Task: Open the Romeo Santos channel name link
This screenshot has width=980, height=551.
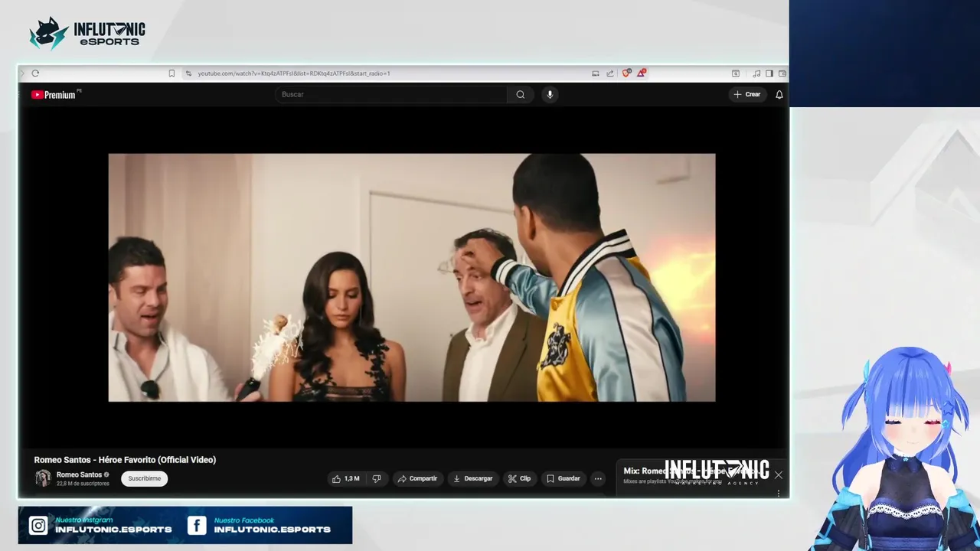Action: point(79,474)
